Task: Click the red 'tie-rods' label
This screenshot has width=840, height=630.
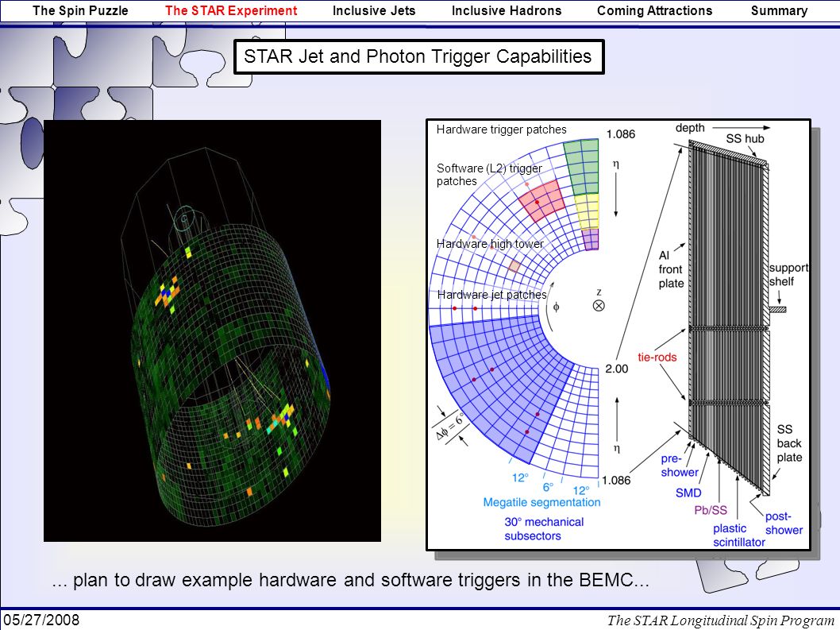Action: click(x=657, y=357)
